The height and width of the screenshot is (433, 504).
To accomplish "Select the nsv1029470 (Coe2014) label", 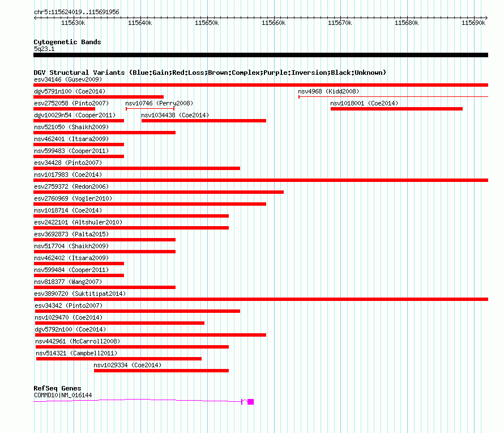I will pos(69,317).
